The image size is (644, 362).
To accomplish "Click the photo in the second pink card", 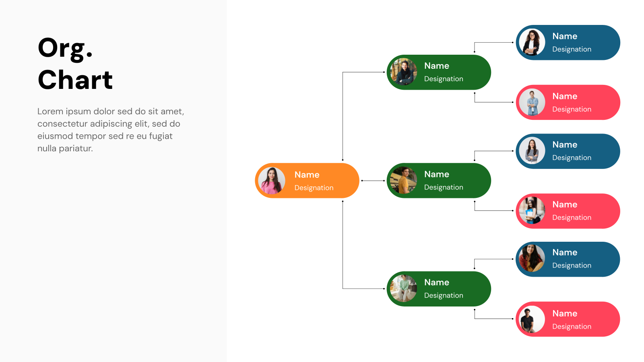I will click(532, 211).
